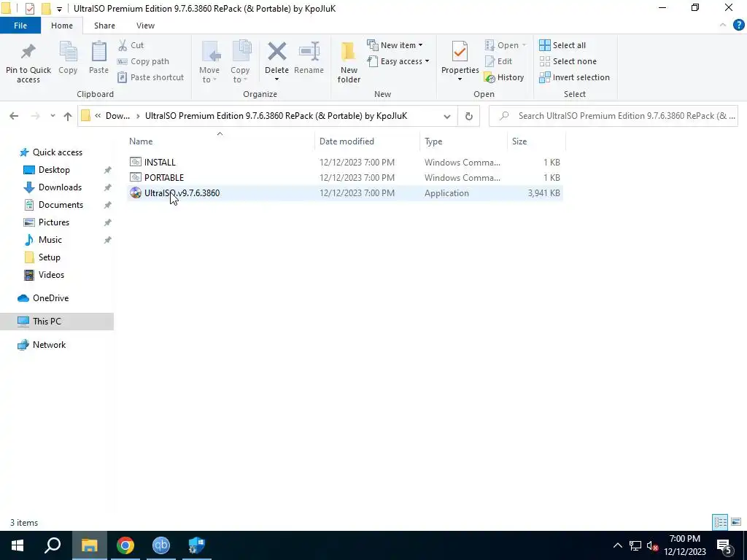Select Cut in Clipboard group
This screenshot has height=560, width=747.
pos(131,45)
